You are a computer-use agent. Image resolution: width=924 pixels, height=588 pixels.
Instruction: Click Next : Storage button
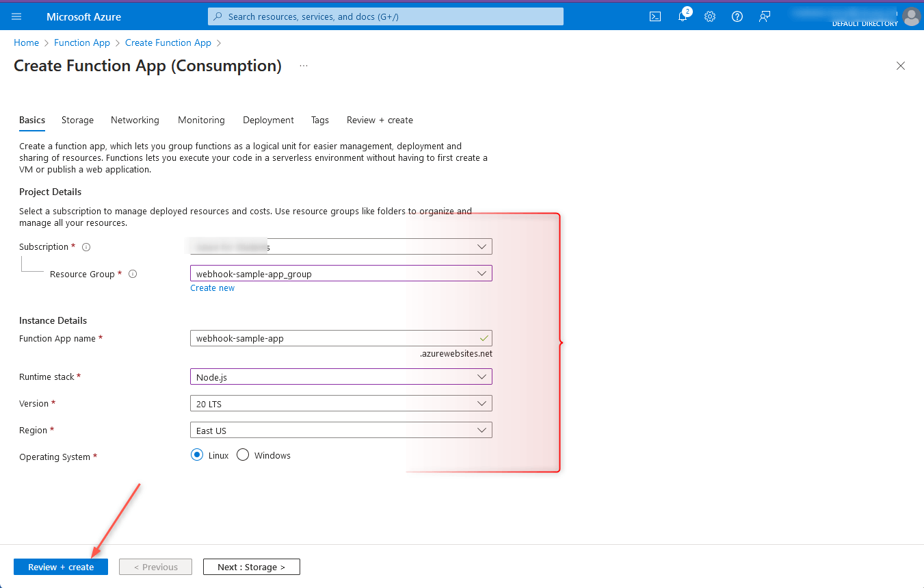pos(251,566)
